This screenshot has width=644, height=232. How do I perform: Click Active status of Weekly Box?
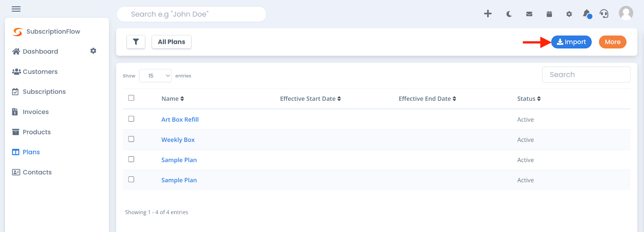[x=525, y=140]
